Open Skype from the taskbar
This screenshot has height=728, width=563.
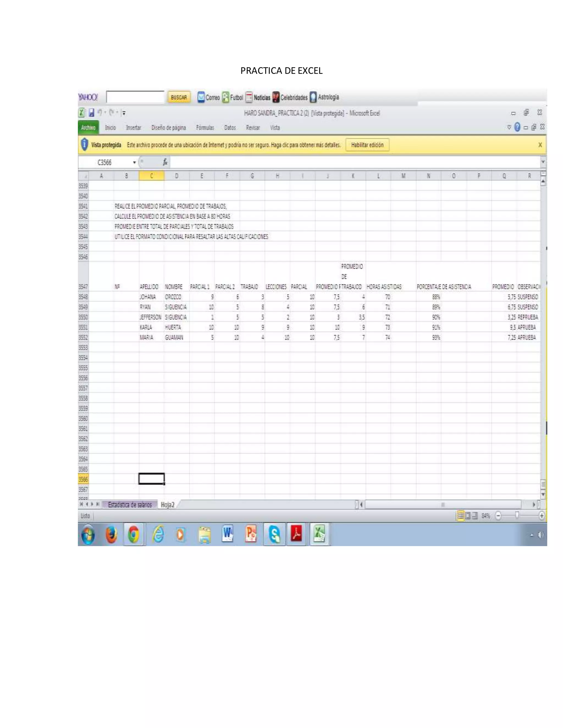[x=274, y=535]
